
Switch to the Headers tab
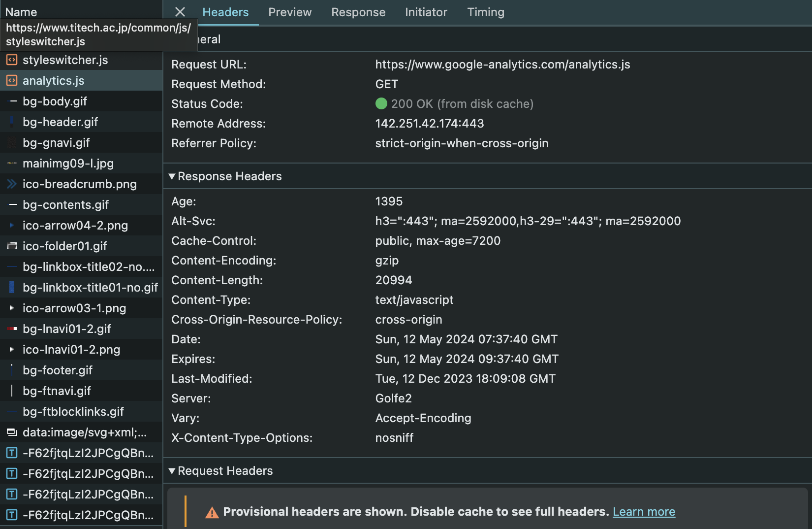click(x=225, y=12)
